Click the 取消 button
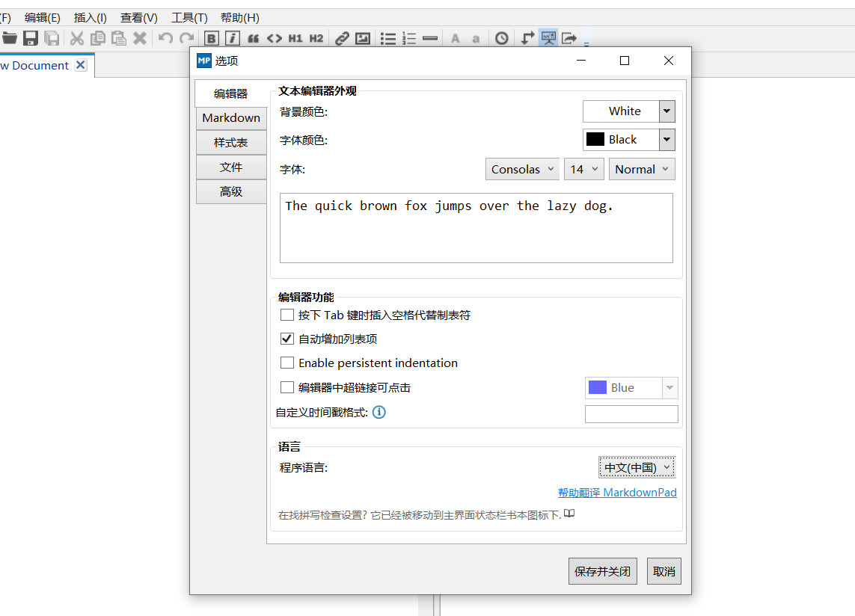The image size is (855, 616). [664, 570]
